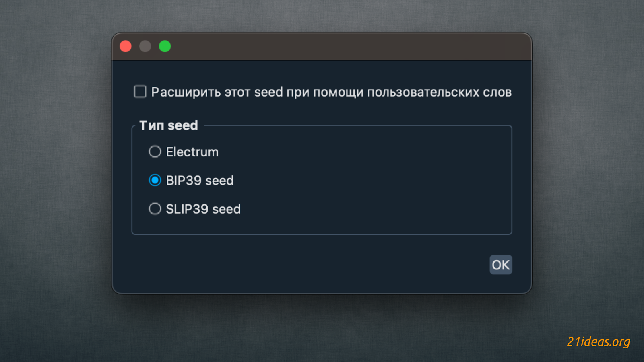Viewport: 644px width, 362px height.
Task: Click the 'SLIP39 seed' label text
Action: click(203, 209)
